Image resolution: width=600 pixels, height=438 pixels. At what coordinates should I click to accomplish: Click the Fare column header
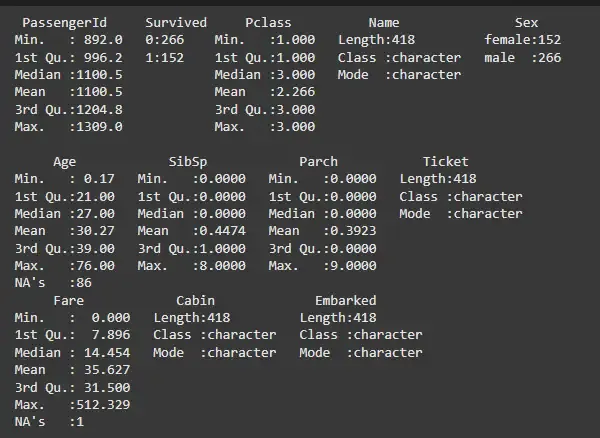[71, 300]
